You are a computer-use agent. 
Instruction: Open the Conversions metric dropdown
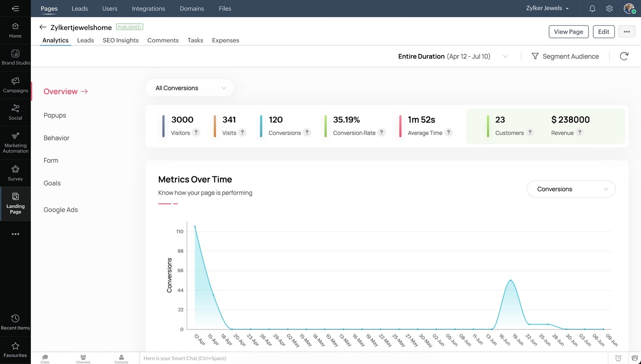coord(571,189)
